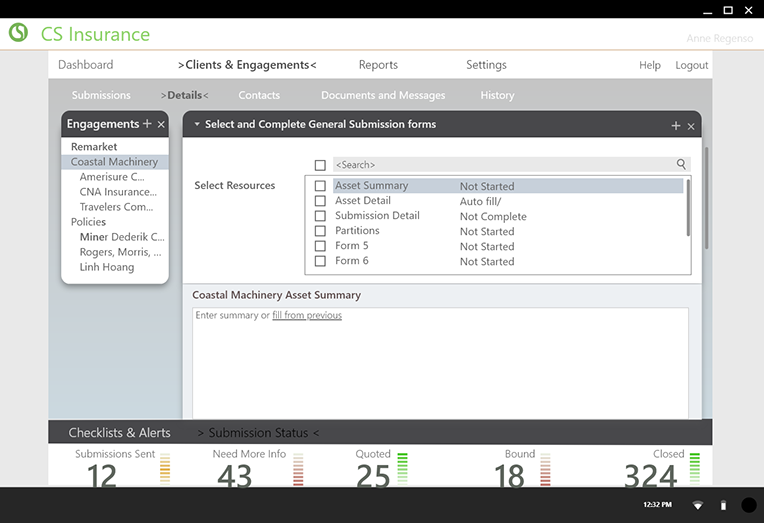
Task: Collapse the Select and Complete forms section
Action: click(197, 125)
